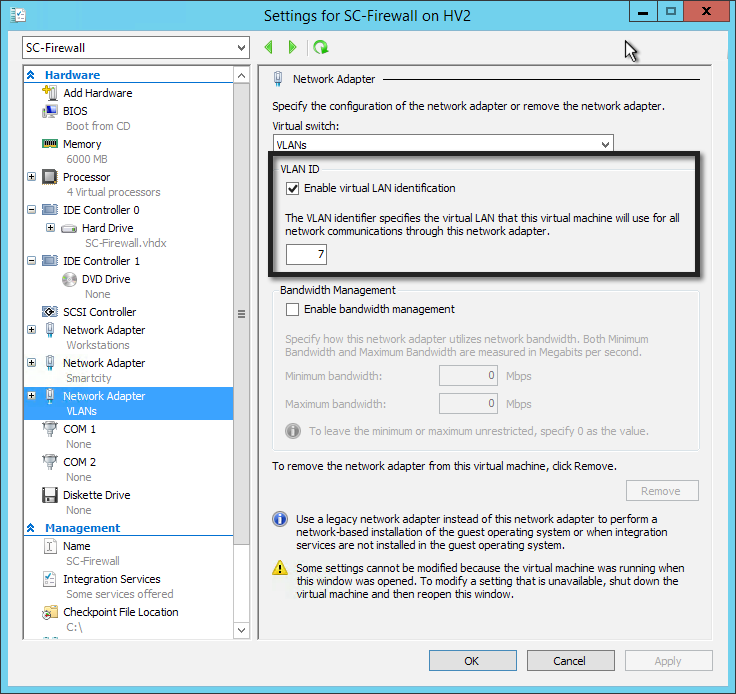
Task: Select the Diskette Drive entry
Action: point(97,495)
